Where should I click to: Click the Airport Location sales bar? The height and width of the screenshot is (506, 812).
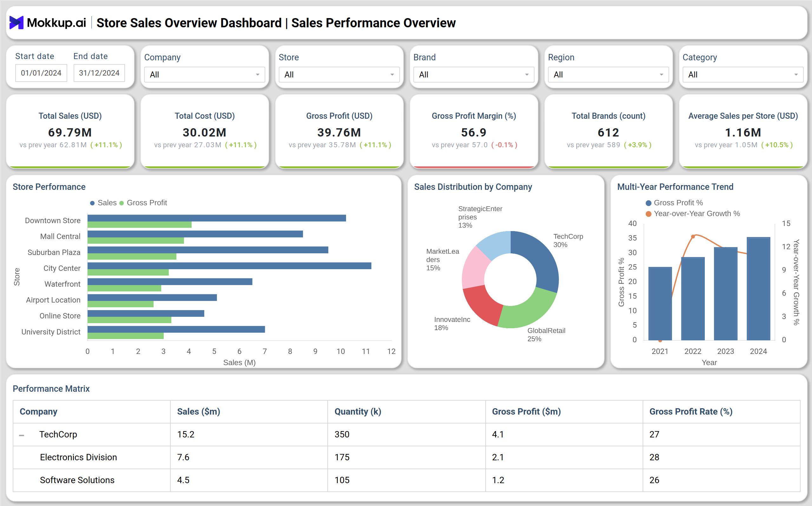click(x=152, y=297)
